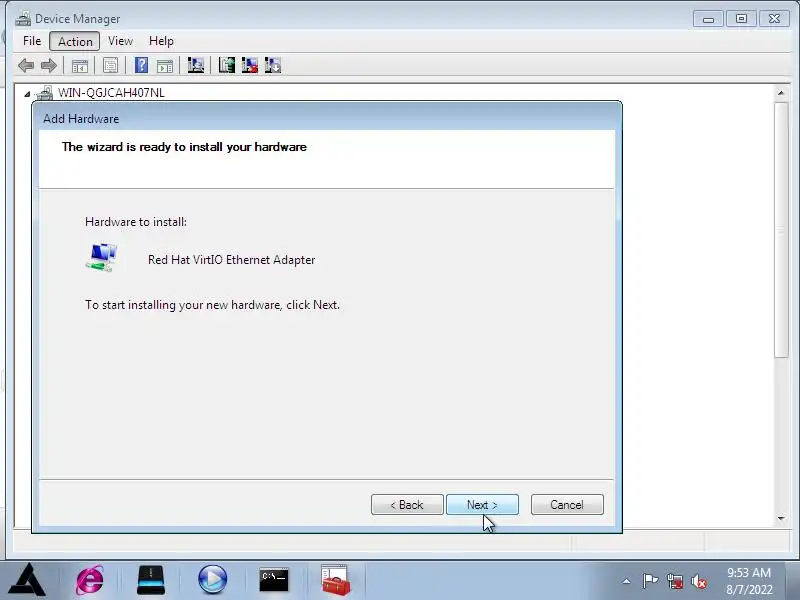
Task: Open the Properties toolbar icon
Action: (x=110, y=65)
